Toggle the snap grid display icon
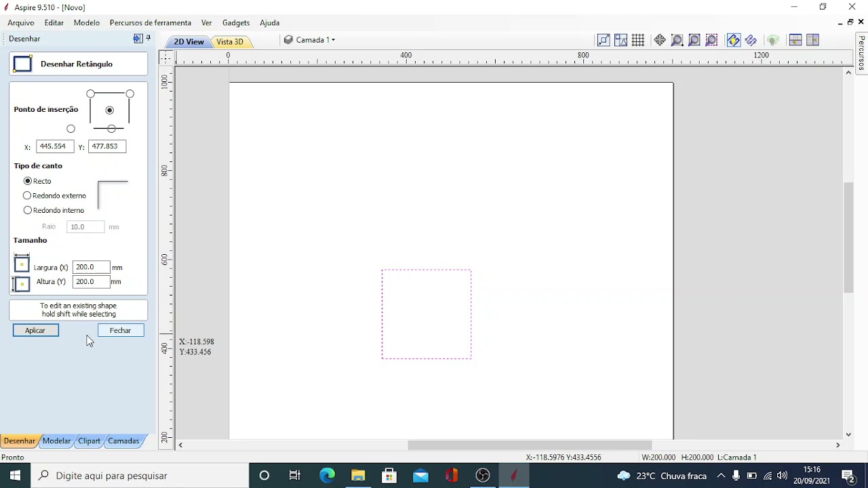 pyautogui.click(x=638, y=41)
